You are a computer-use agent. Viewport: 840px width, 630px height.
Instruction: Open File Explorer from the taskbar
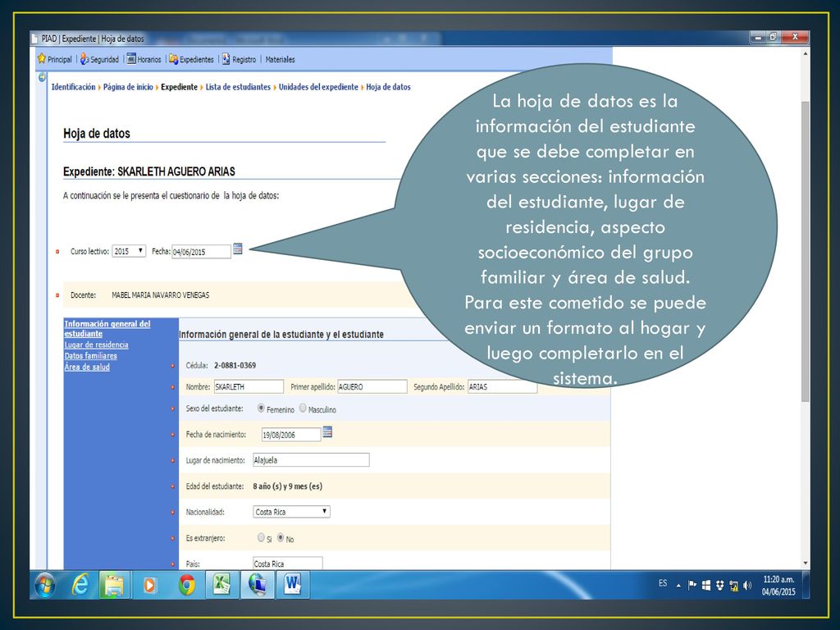114,585
